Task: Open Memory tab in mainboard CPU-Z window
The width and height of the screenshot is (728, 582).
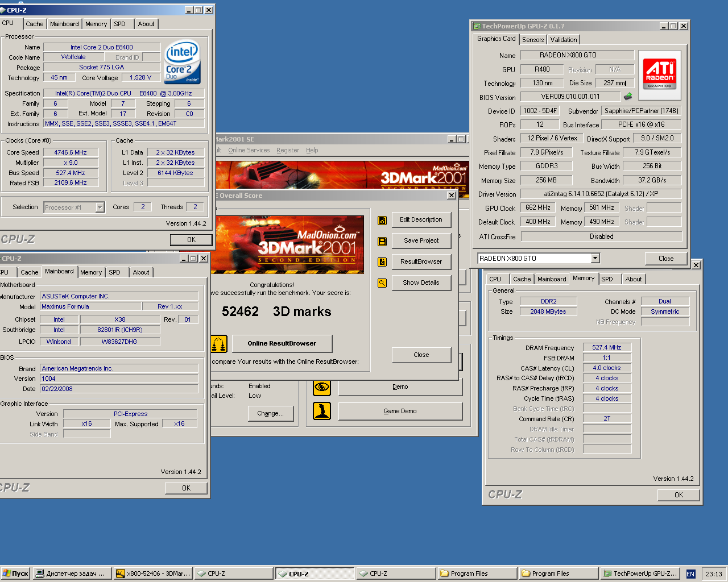Action: pos(91,272)
